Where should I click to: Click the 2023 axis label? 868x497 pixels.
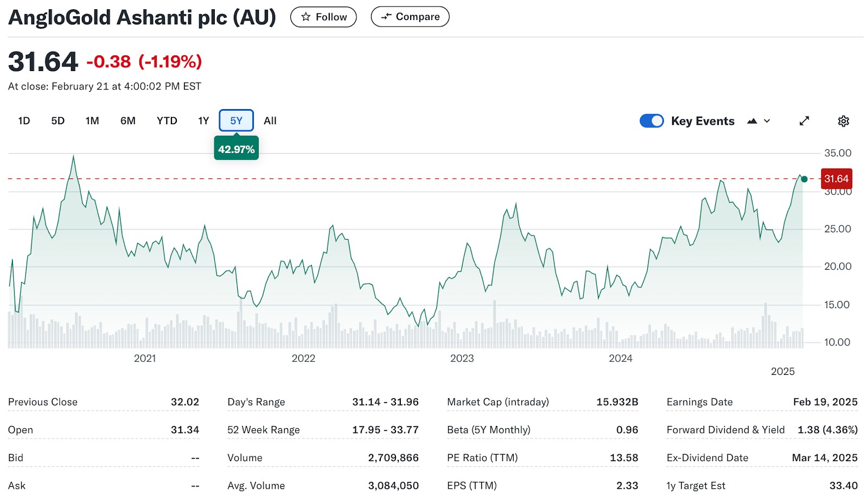tap(462, 358)
